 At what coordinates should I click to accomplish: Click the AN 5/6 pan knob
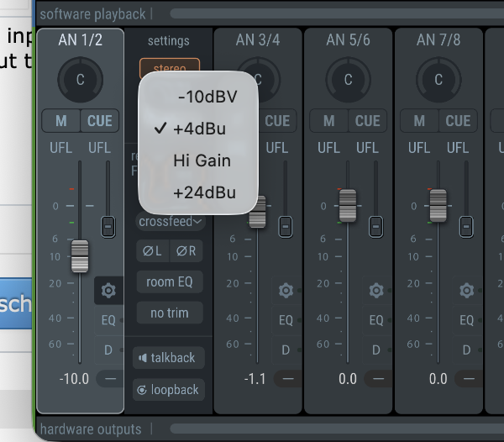tap(348, 79)
